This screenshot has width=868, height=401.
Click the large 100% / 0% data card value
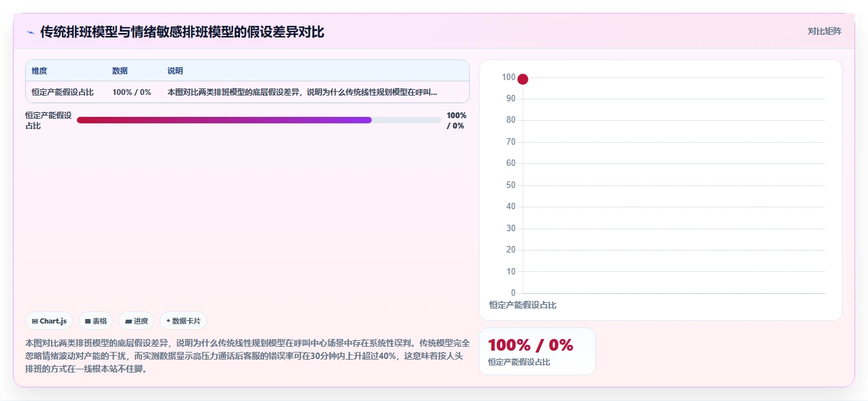[530, 345]
